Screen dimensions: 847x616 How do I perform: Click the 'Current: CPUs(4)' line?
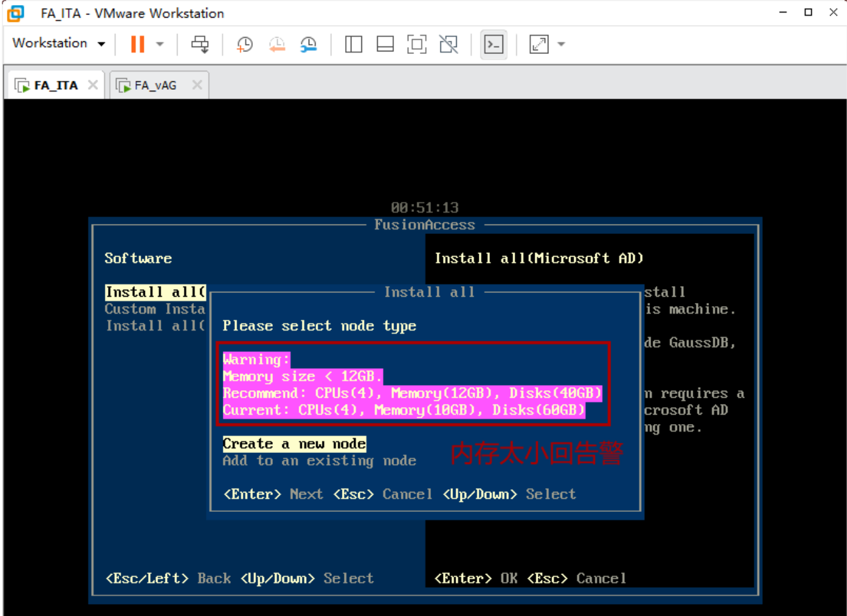click(404, 410)
